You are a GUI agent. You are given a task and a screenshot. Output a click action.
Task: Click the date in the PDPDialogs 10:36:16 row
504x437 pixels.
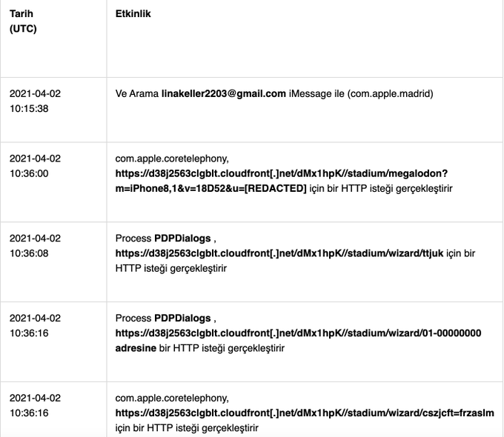(35, 318)
